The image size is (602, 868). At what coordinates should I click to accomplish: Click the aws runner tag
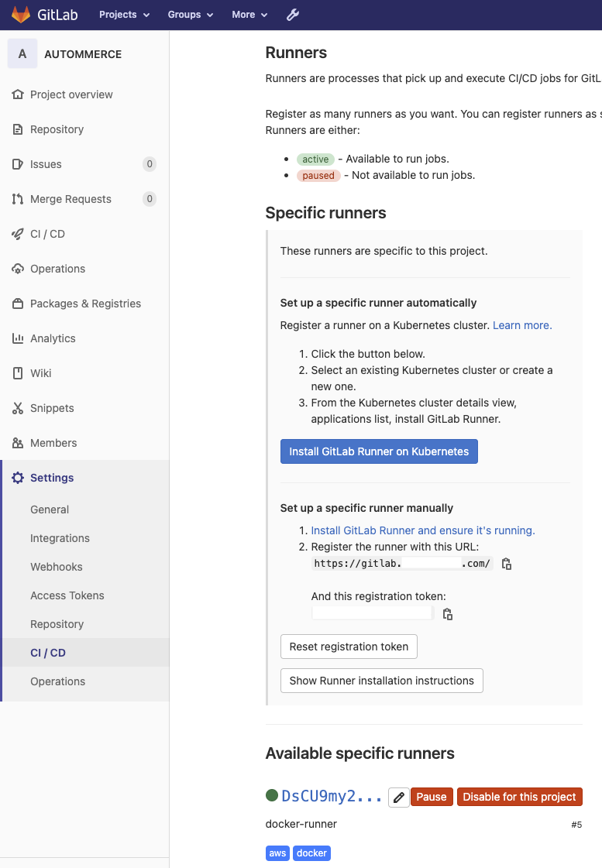277,853
